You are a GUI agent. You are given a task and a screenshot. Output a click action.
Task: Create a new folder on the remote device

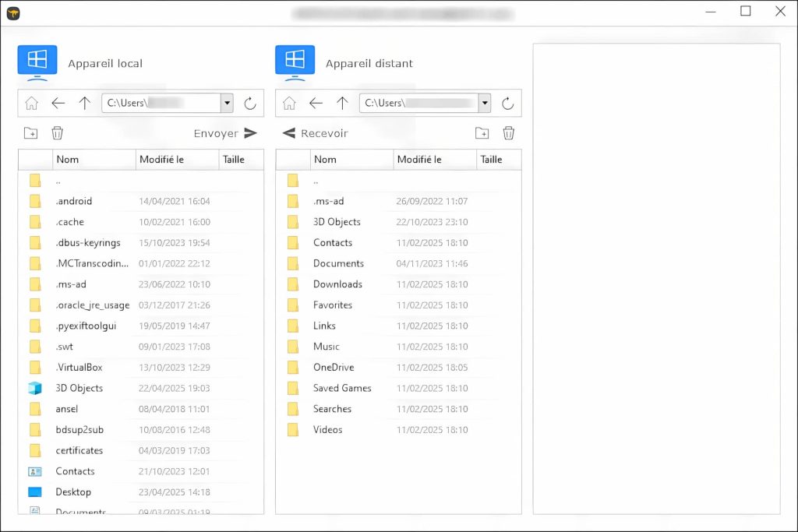482,132
